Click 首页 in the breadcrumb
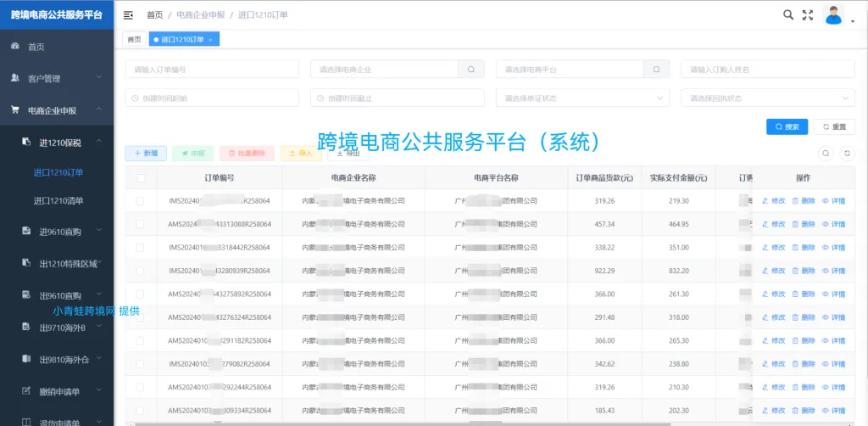Screen dimensions: 868x426 154,15
